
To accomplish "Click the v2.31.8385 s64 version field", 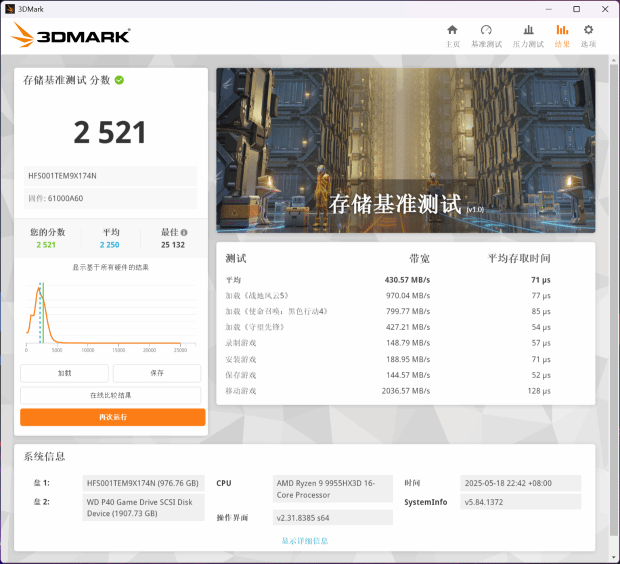I will coord(333,518).
